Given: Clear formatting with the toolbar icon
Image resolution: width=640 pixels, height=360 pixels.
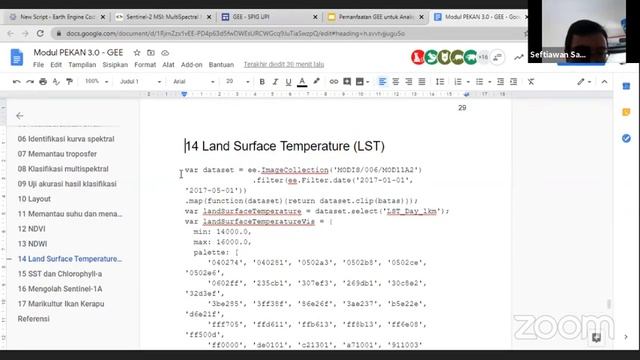Looking at the screenshot, I should click(531, 82).
